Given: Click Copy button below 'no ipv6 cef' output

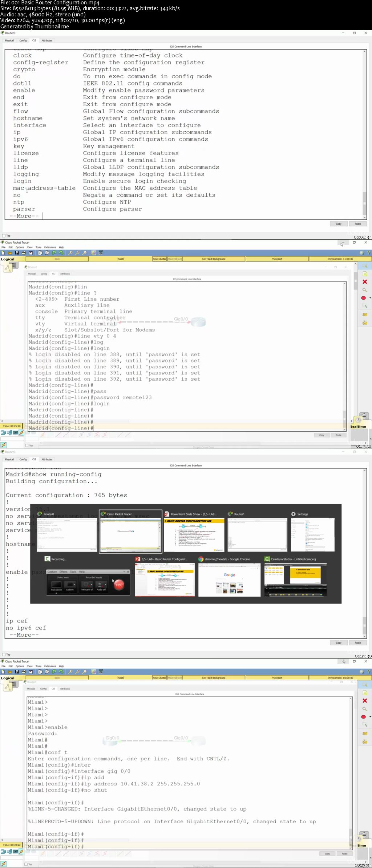Looking at the screenshot, I should coord(339,643).
